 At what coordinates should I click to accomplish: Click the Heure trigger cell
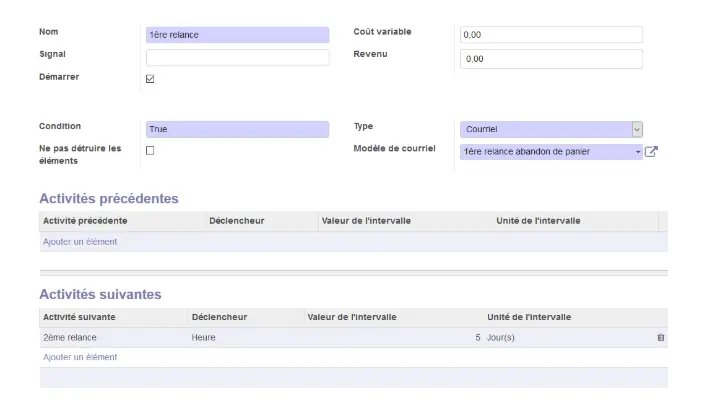(246, 337)
